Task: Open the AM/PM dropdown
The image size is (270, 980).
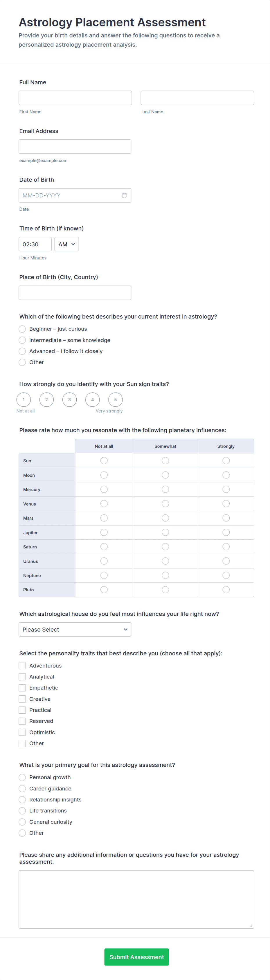Action: [67, 244]
